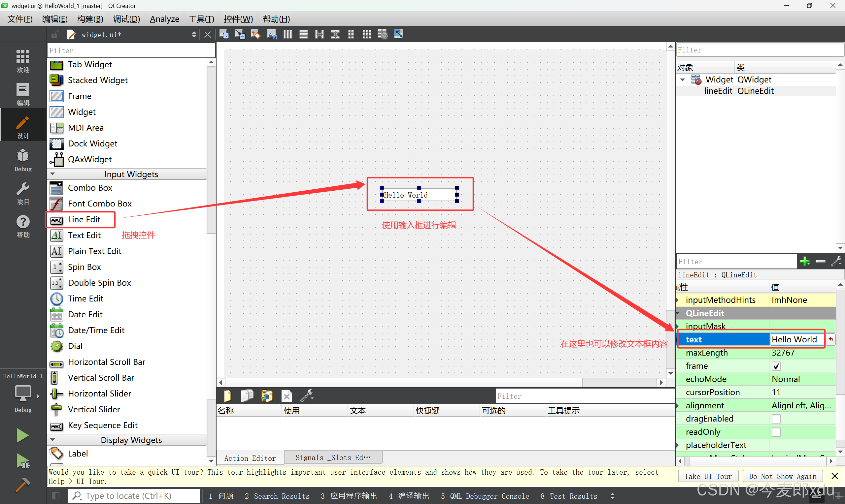Click the Lay Out in a Grid icon

(367, 34)
